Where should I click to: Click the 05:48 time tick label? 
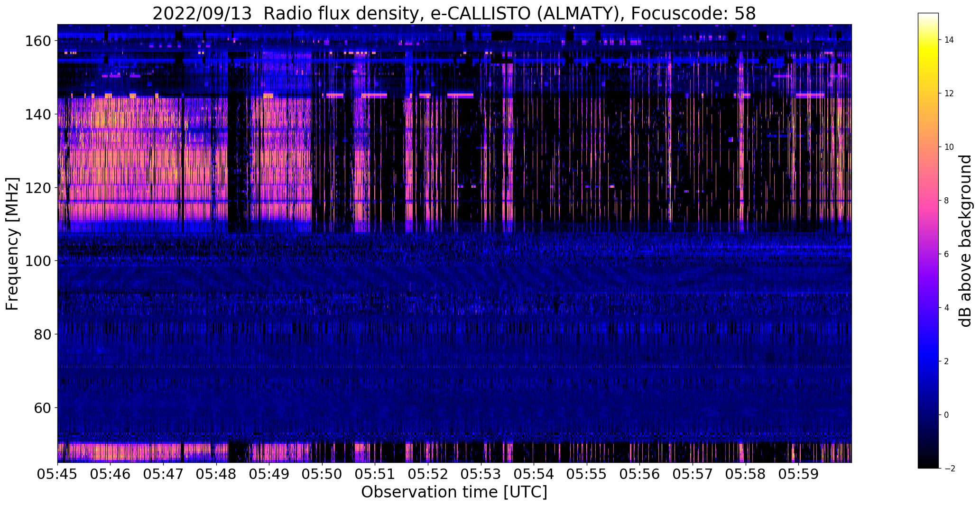(216, 474)
